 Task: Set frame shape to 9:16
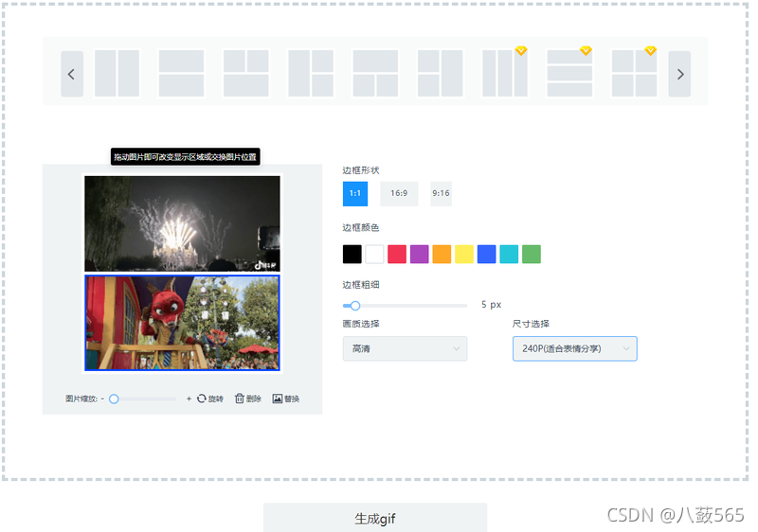pos(441,194)
